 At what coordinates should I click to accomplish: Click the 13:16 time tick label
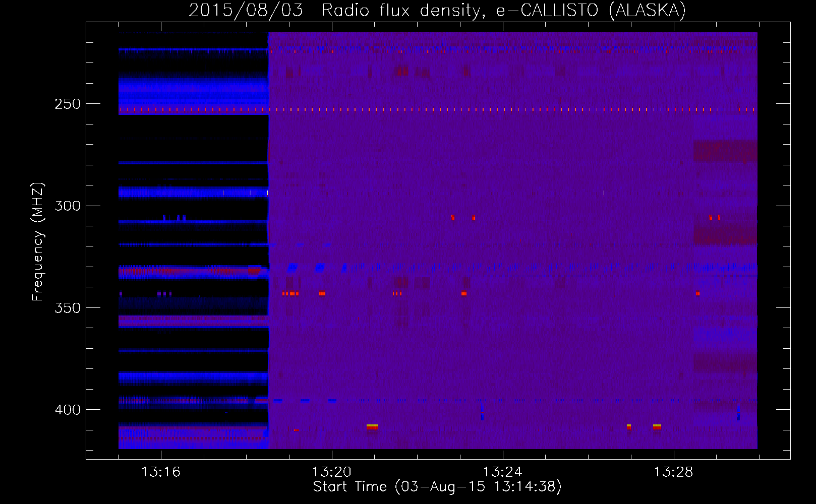pos(161,472)
